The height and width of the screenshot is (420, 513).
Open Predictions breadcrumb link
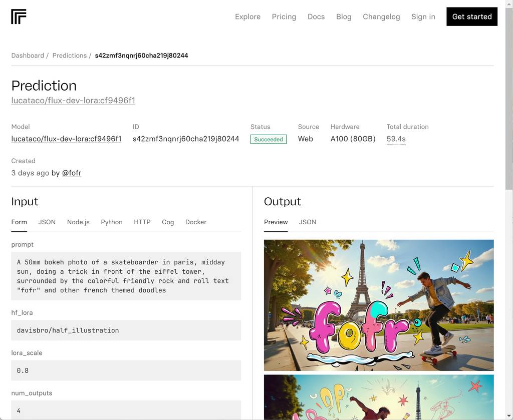[x=69, y=56]
